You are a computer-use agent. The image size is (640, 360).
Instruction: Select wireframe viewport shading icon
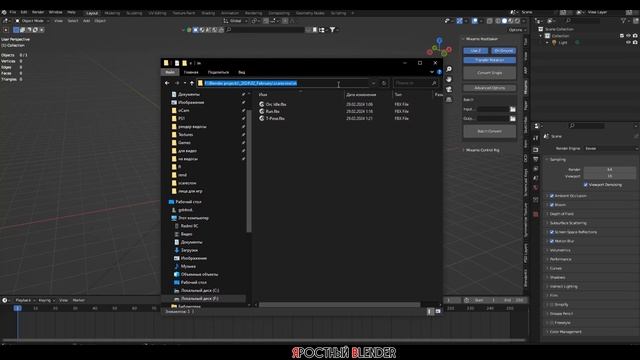click(498, 21)
